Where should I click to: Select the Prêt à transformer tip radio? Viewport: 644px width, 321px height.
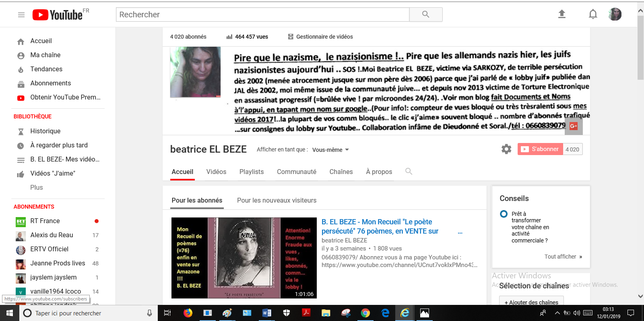pos(504,214)
